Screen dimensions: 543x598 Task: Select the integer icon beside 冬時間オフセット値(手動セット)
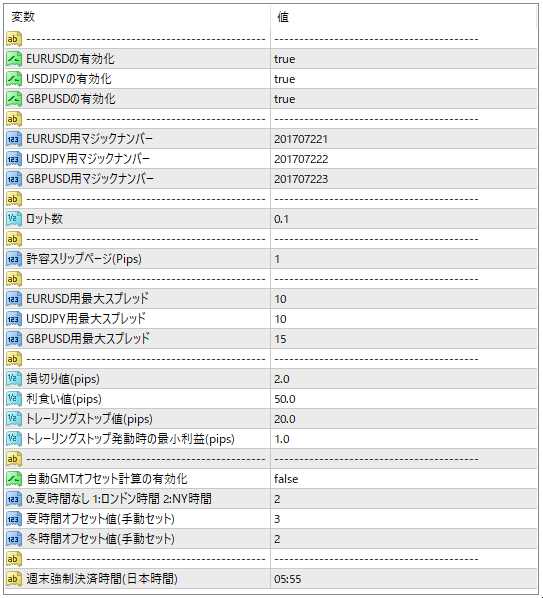click(14, 539)
